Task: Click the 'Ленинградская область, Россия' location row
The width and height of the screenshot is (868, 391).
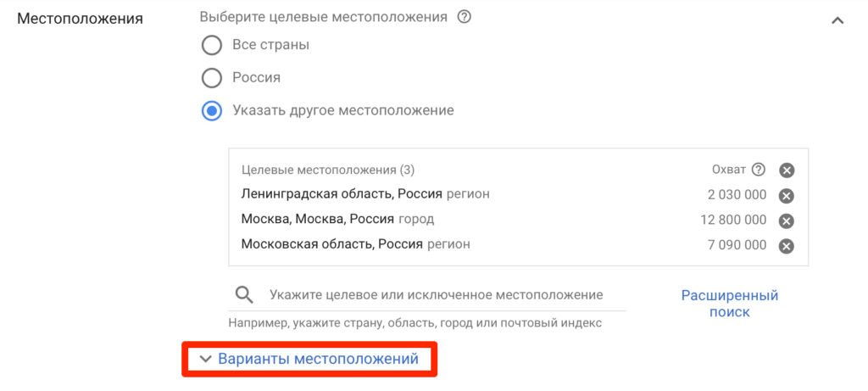Action: coord(365,194)
